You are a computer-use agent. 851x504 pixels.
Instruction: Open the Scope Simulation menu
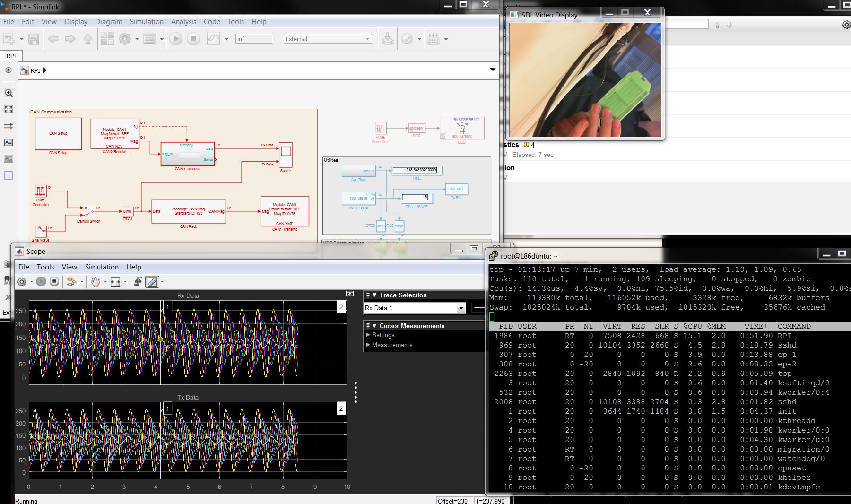pyautogui.click(x=102, y=267)
